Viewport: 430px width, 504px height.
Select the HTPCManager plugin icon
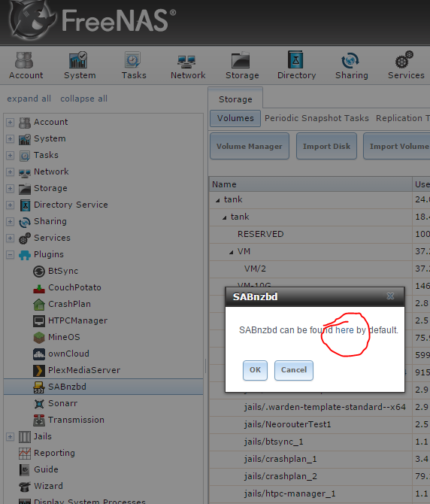click(x=39, y=320)
